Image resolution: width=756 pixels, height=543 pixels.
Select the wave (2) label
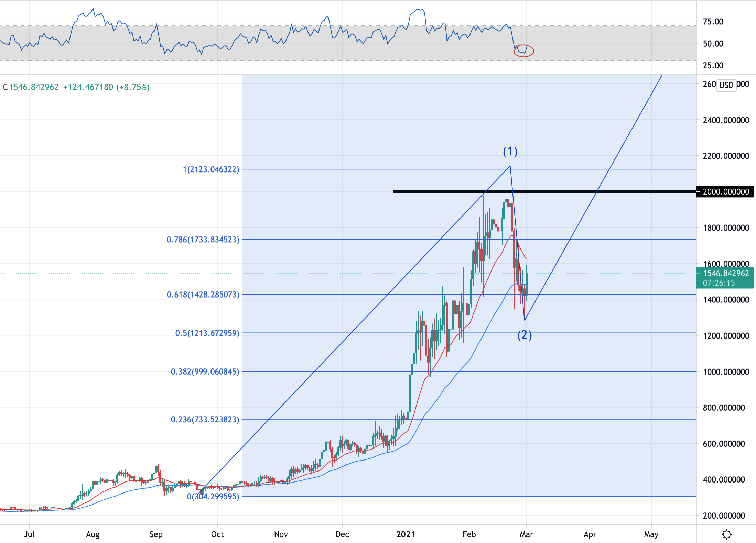[525, 335]
